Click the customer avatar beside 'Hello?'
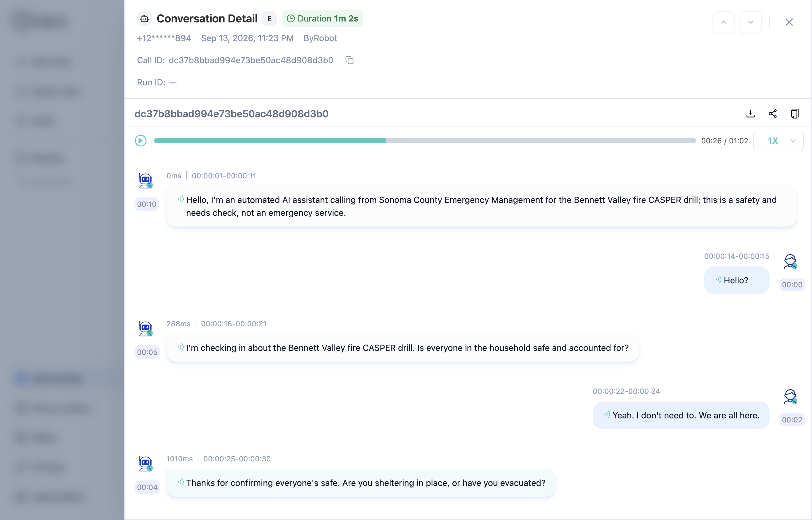 791,261
